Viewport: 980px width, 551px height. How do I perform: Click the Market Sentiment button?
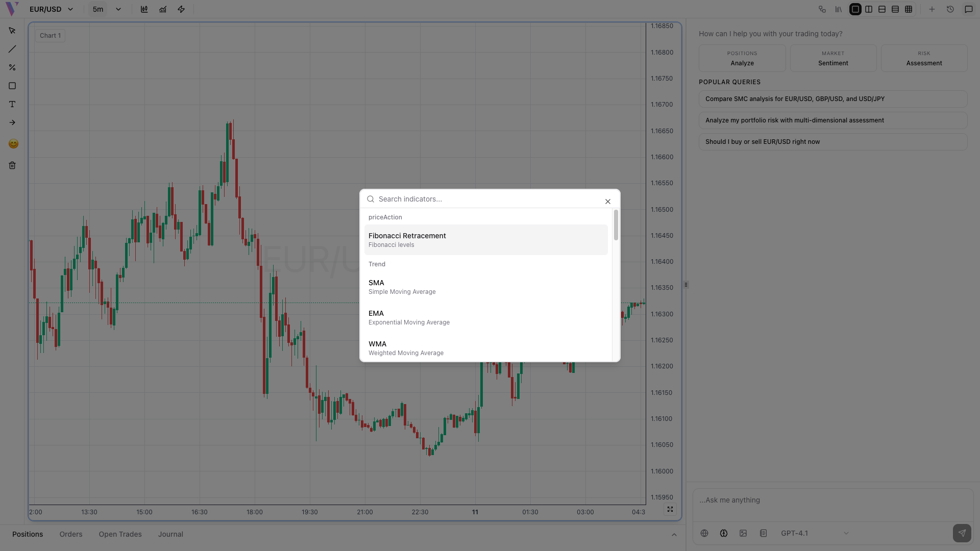[x=833, y=58]
